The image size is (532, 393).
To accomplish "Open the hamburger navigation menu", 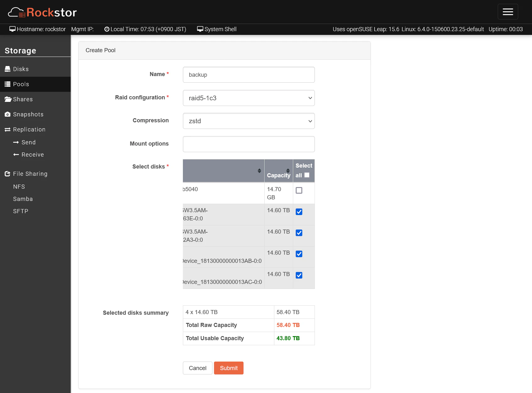I will pos(508,12).
